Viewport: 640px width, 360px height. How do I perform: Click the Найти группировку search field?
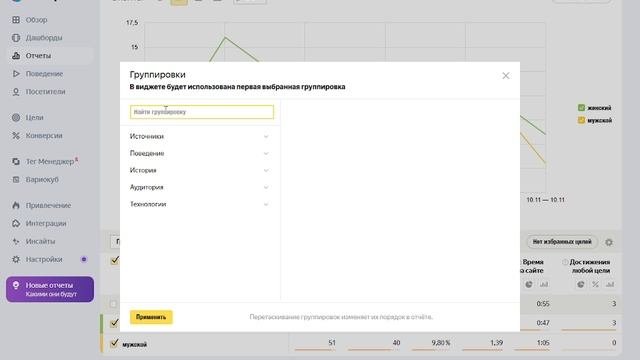point(202,112)
